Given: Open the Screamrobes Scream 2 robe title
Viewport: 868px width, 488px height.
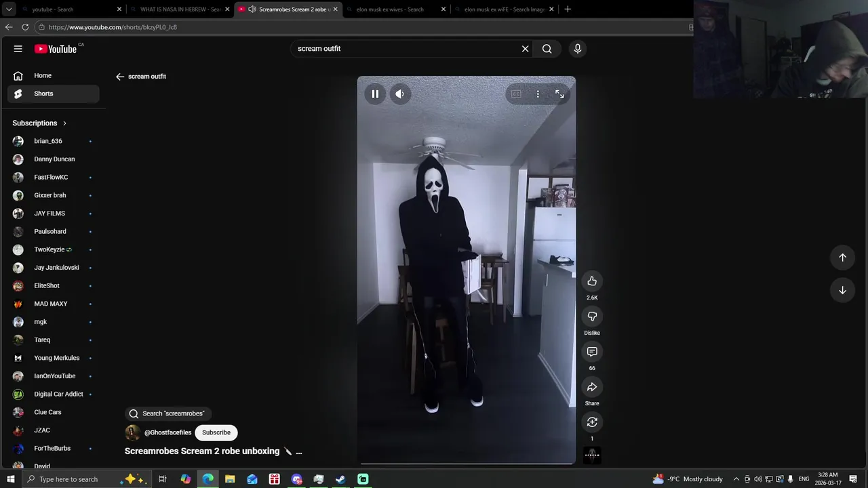Looking at the screenshot, I should [202, 451].
